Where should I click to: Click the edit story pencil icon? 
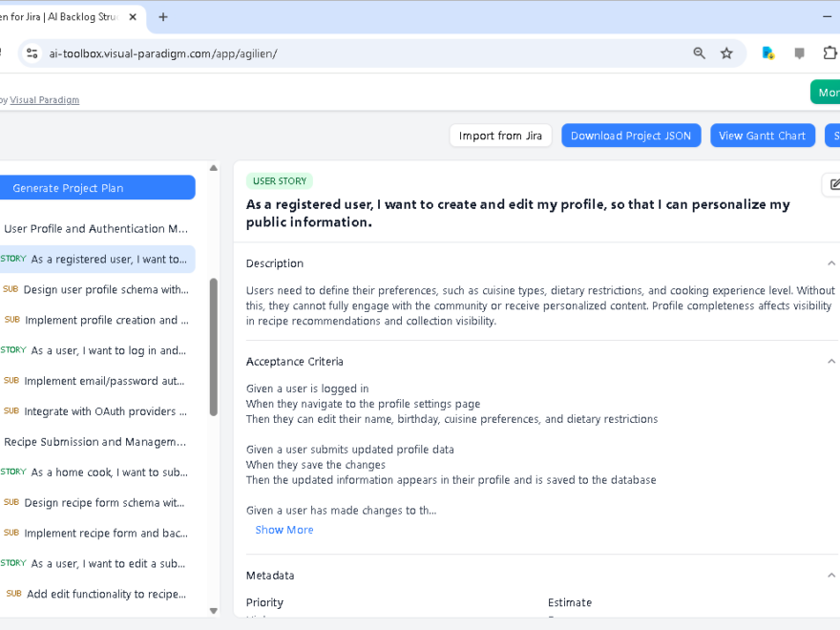835,183
